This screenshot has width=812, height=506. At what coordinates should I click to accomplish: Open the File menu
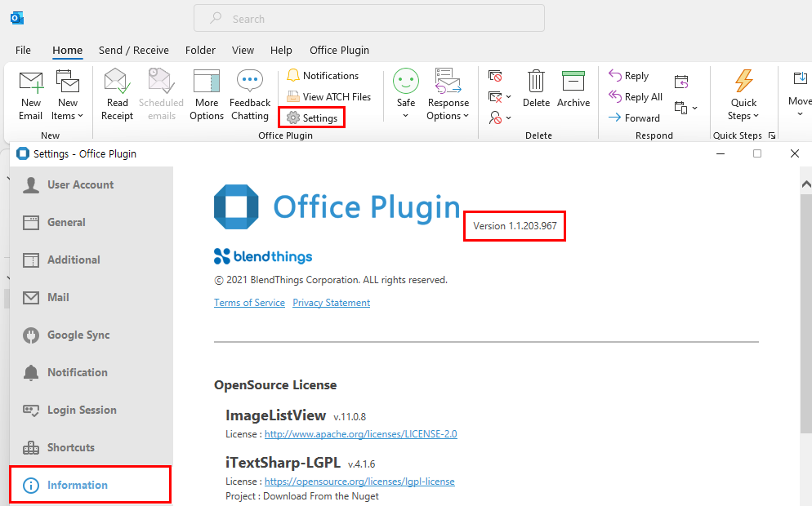point(24,50)
